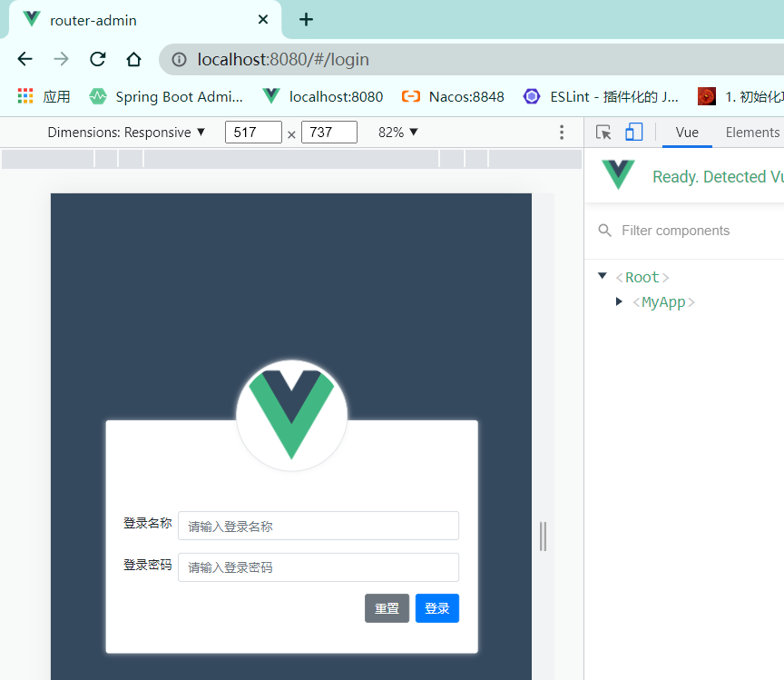Click the viewport resize handle on right edge
The image size is (784, 680).
pyautogui.click(x=543, y=537)
